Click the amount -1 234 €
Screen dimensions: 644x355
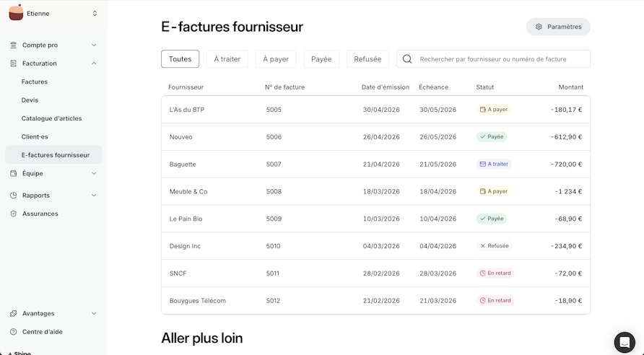click(568, 192)
